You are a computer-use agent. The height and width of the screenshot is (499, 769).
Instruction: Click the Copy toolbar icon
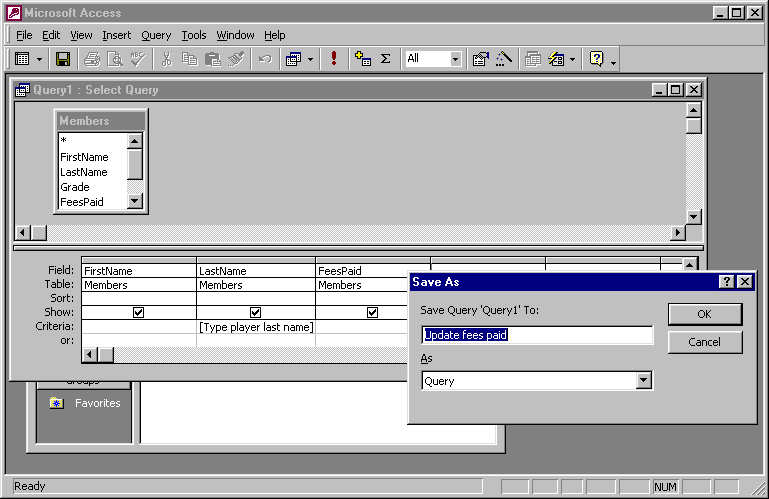click(x=189, y=59)
